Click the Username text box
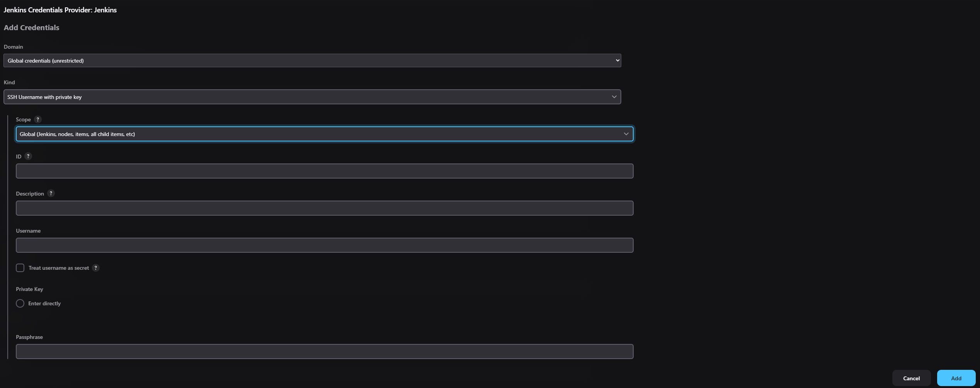980x388 pixels. pyautogui.click(x=324, y=245)
